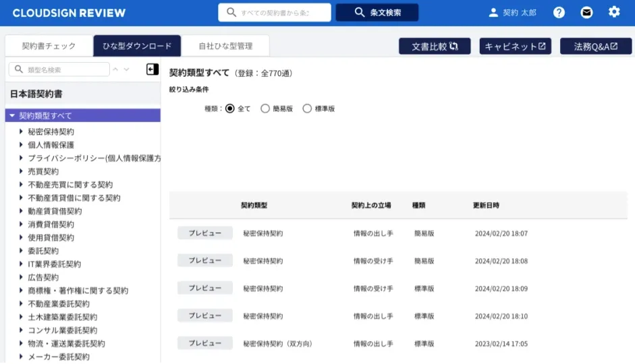Open the 法務Q&A button
This screenshot has height=364, width=635.
[x=596, y=46]
